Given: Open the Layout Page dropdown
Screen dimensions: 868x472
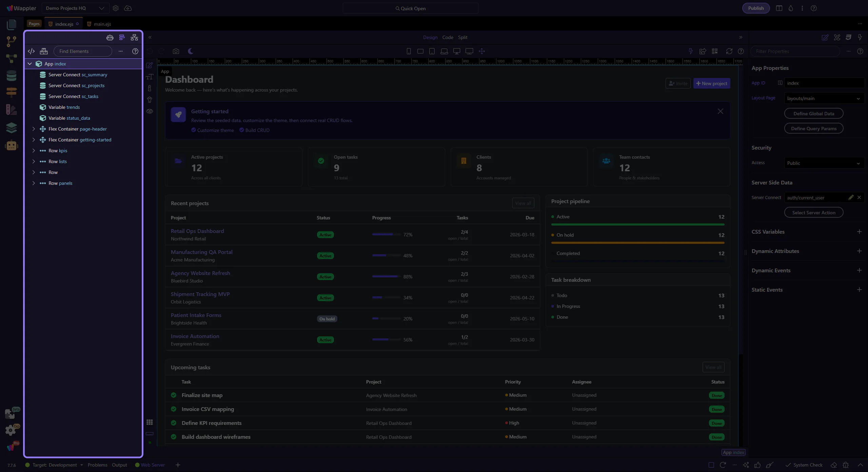Looking at the screenshot, I should 824,98.
